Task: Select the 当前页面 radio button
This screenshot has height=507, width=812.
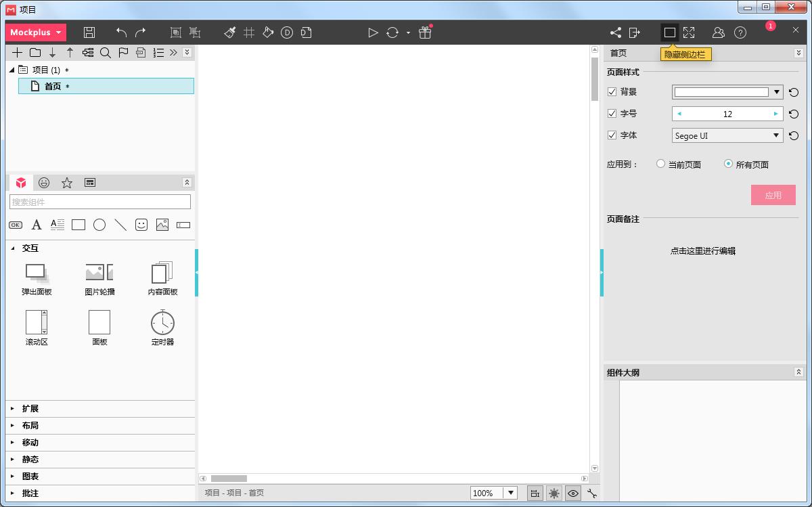Action: pyautogui.click(x=660, y=164)
